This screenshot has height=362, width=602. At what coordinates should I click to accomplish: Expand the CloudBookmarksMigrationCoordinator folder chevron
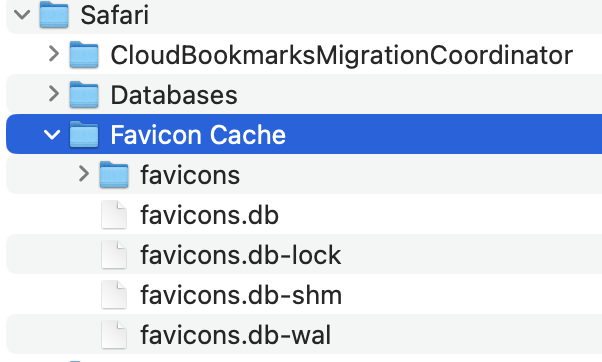[54, 54]
